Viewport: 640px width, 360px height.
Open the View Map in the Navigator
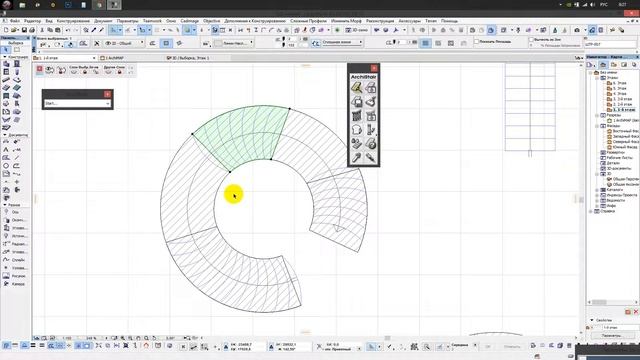614,65
